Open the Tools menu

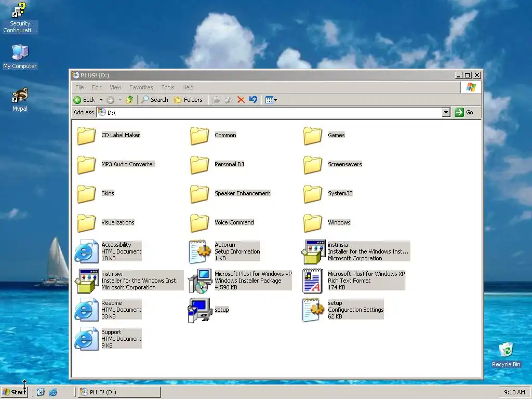click(x=168, y=87)
